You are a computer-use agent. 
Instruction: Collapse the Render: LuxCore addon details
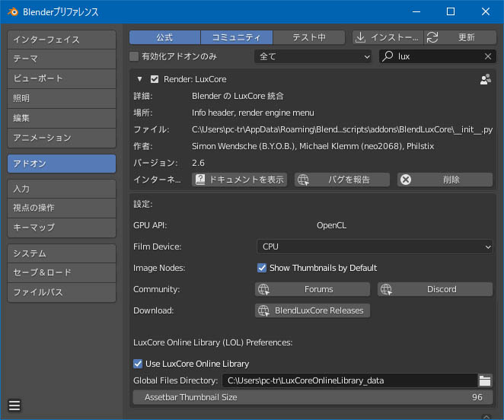point(139,79)
